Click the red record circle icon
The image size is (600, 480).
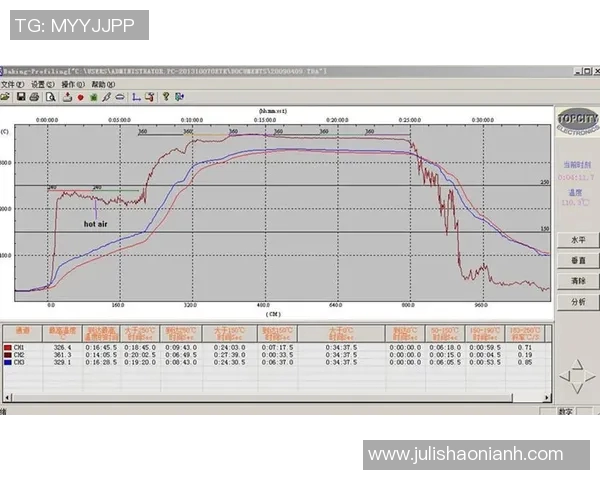pos(80,98)
